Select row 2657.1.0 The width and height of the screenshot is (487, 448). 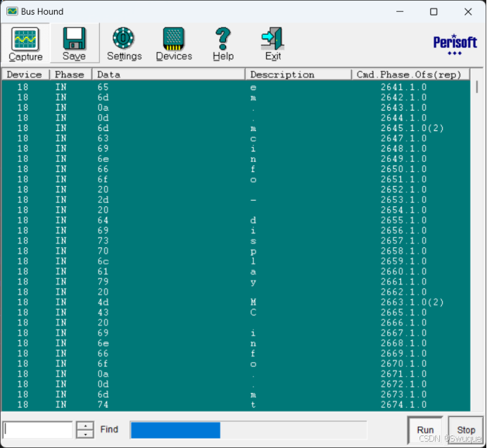pyautogui.click(x=236, y=241)
